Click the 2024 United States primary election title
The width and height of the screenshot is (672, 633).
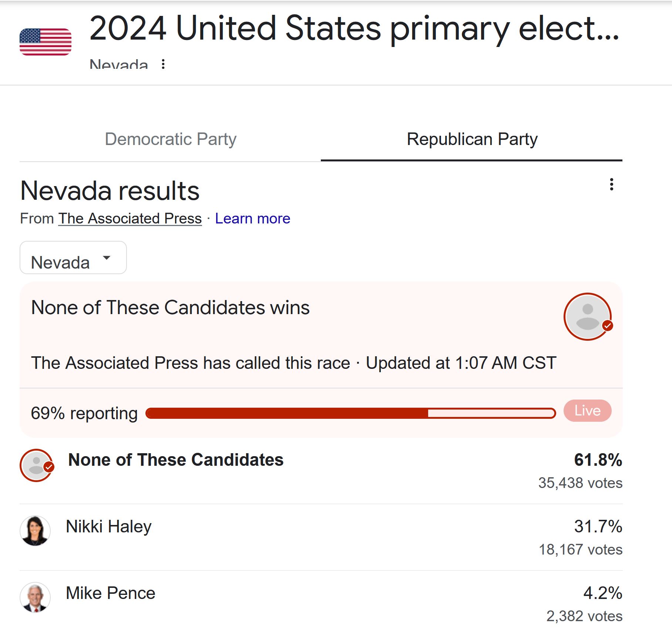pyautogui.click(x=354, y=29)
